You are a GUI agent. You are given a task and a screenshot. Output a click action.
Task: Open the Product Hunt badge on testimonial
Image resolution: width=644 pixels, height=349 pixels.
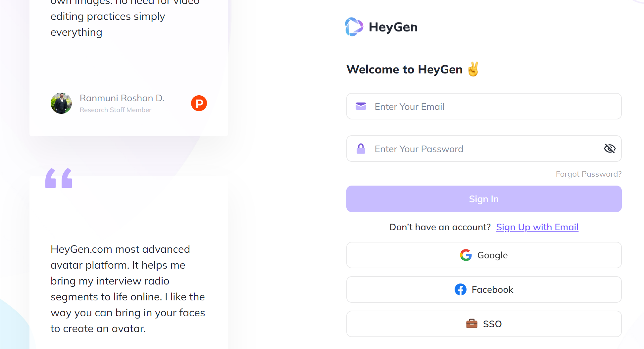pyautogui.click(x=199, y=103)
